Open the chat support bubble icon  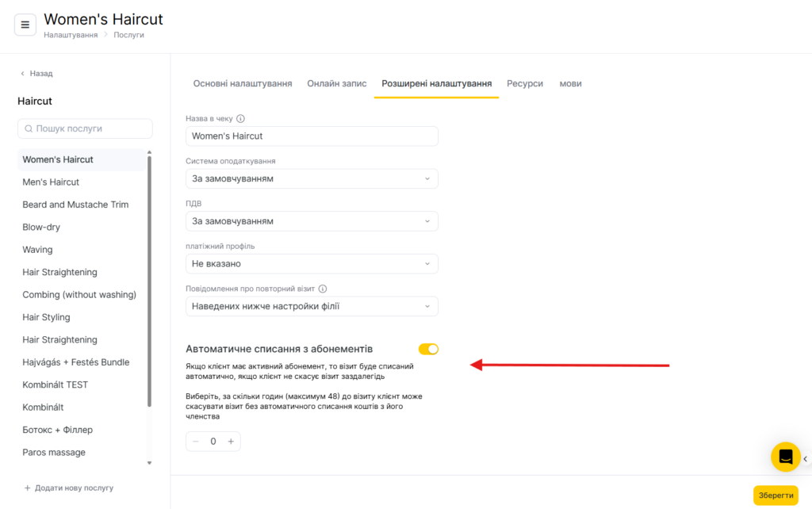coord(786,457)
